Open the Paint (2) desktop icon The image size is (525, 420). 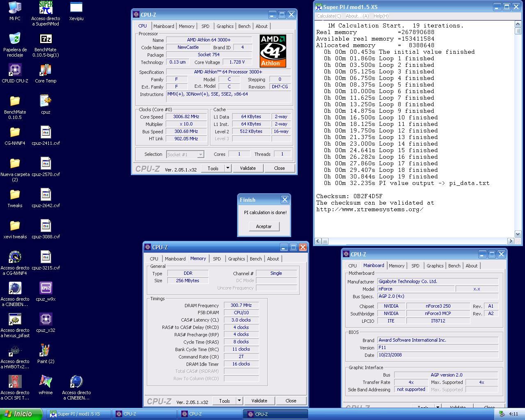(46, 350)
